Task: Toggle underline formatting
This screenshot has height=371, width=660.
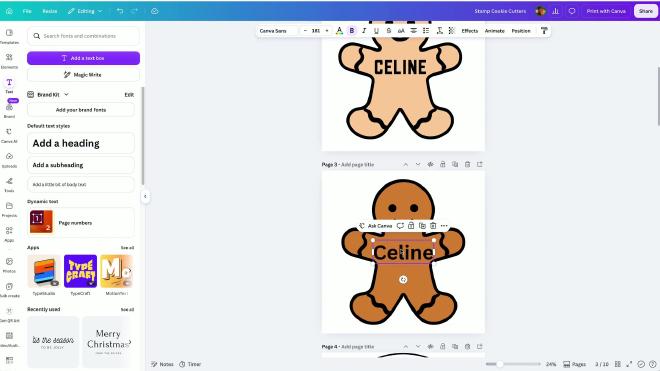Action: point(376,31)
